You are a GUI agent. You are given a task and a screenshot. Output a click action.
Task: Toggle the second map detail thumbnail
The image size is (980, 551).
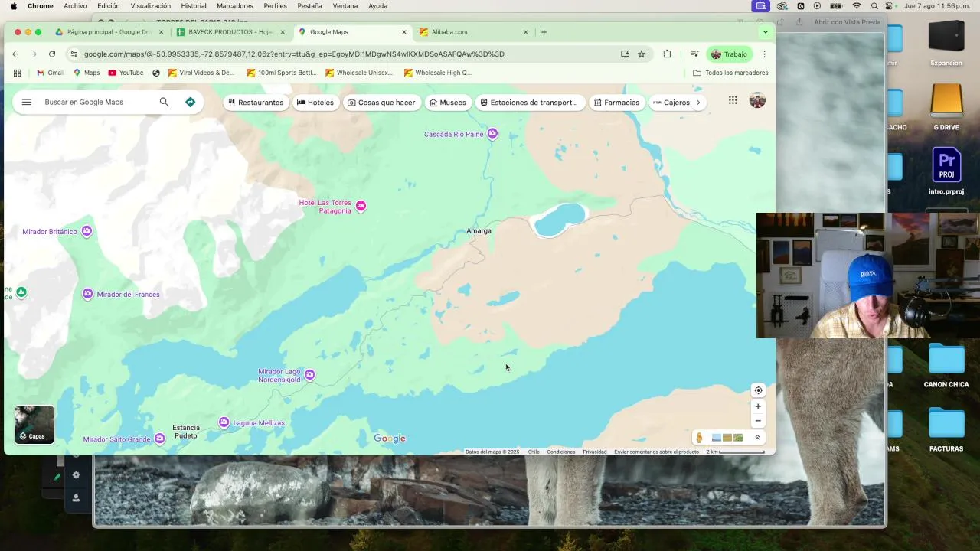pos(727,438)
